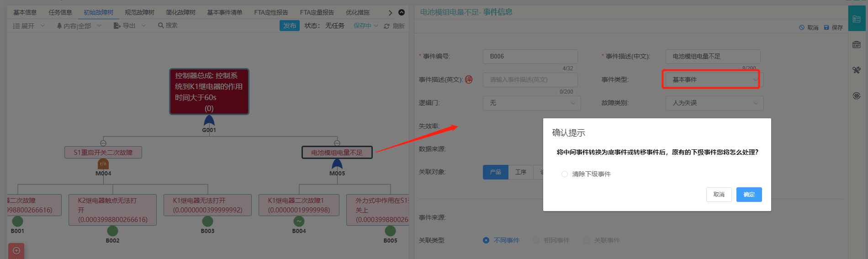Open the event info sidebar icon
This screenshot has width=868, height=259.
click(x=857, y=19)
